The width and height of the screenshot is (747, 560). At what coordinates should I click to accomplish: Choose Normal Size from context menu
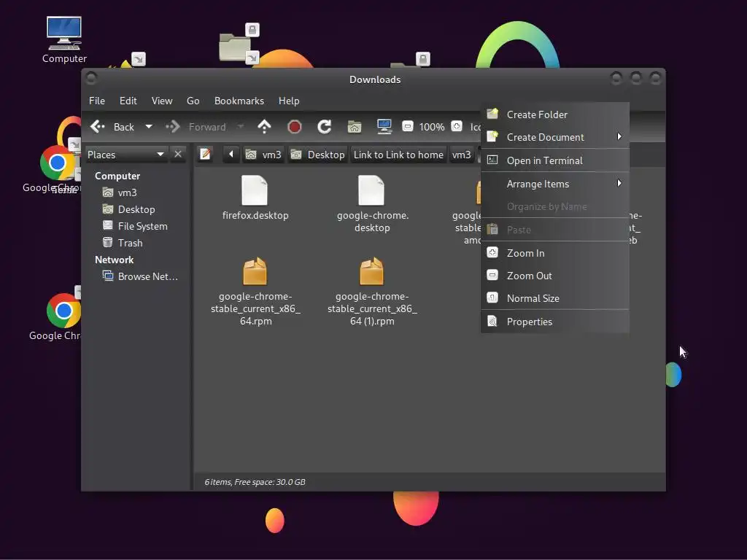pyautogui.click(x=555, y=298)
